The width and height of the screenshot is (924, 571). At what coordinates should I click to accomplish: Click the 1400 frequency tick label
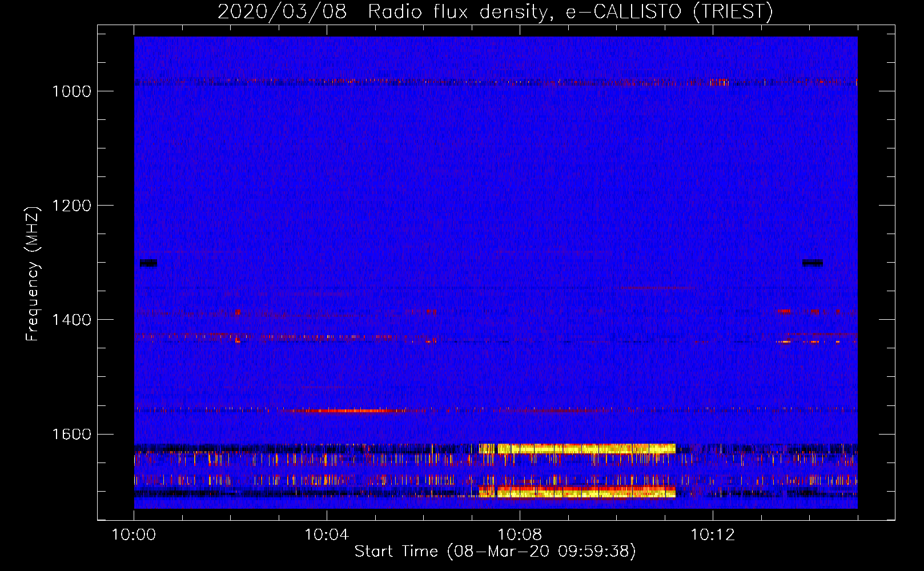(71, 320)
